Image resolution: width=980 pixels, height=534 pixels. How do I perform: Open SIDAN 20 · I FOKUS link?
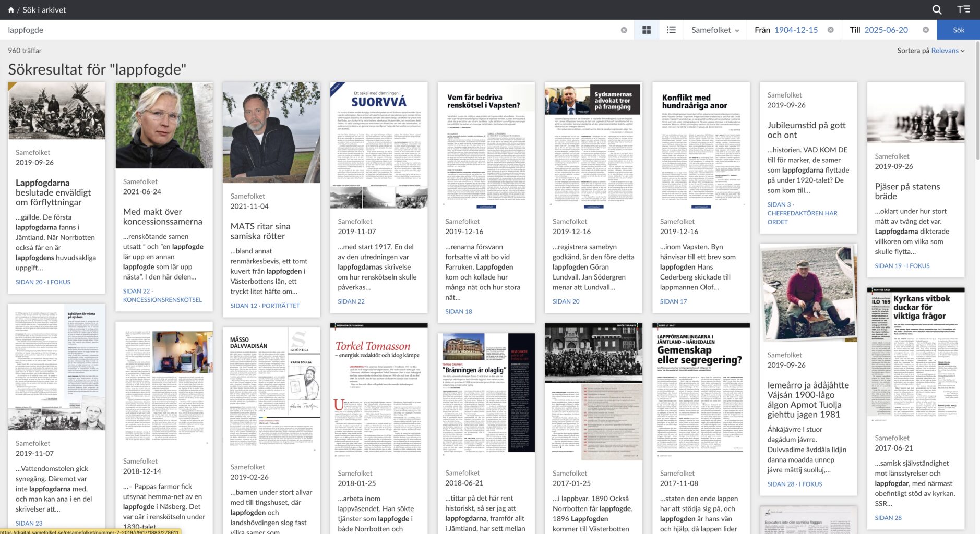43,282
